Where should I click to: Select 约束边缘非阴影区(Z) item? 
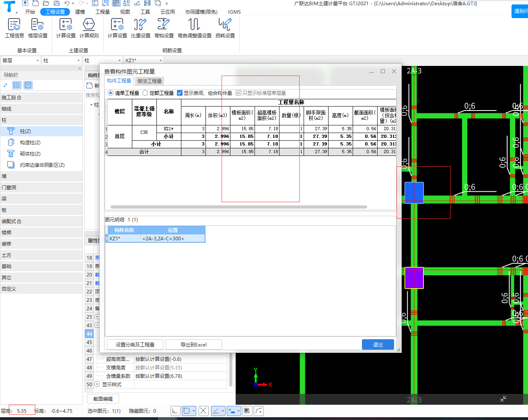click(x=42, y=165)
